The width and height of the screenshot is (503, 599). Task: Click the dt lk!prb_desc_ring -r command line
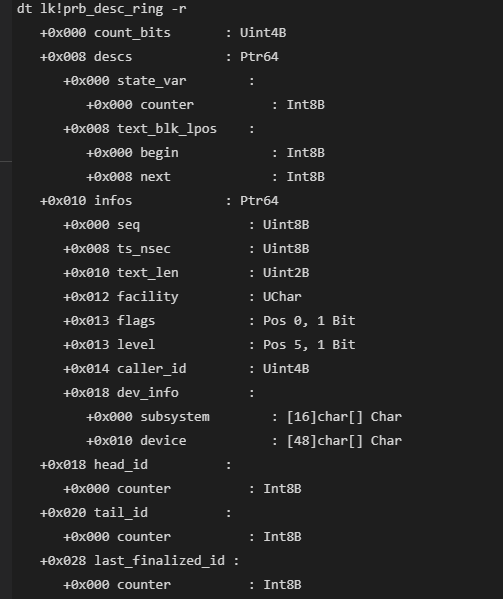click(102, 9)
